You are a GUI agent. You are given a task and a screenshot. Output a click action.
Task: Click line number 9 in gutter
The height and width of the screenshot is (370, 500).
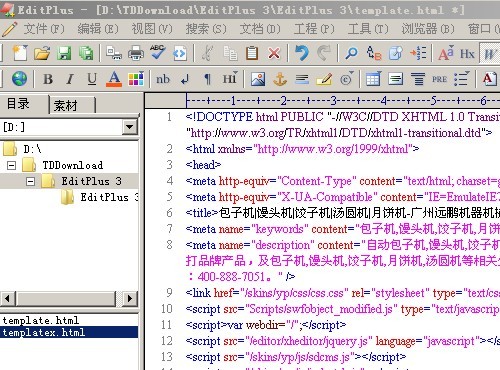[169, 293]
